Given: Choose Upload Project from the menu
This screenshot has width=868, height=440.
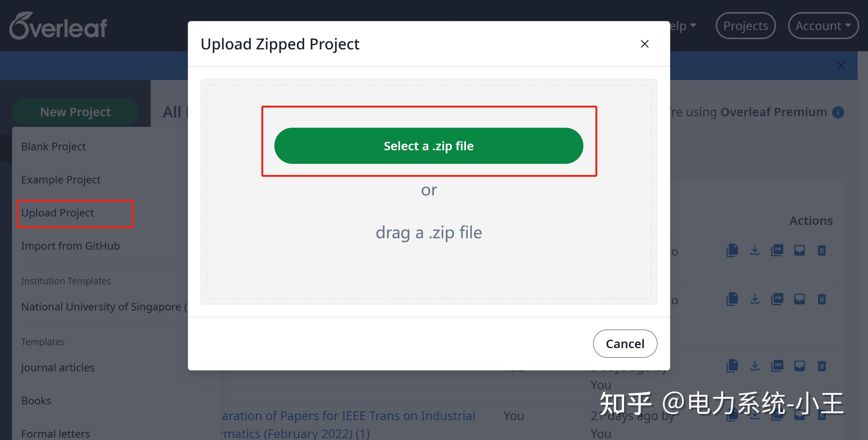Looking at the screenshot, I should pos(58,213).
